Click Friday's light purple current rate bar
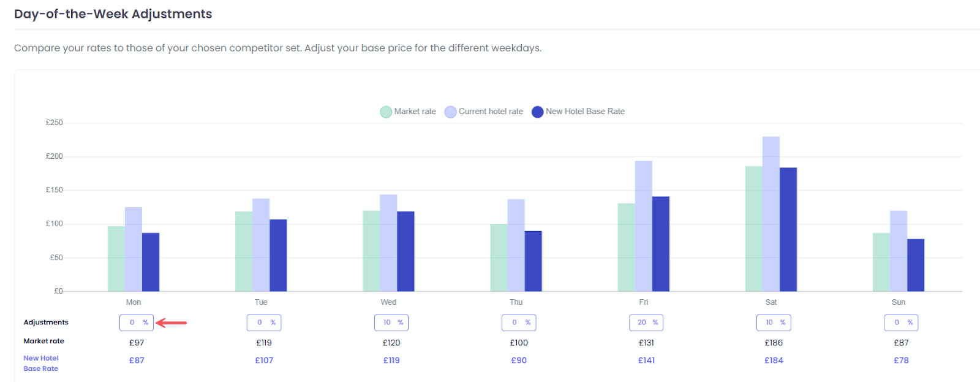The image size is (980, 382). click(x=643, y=227)
